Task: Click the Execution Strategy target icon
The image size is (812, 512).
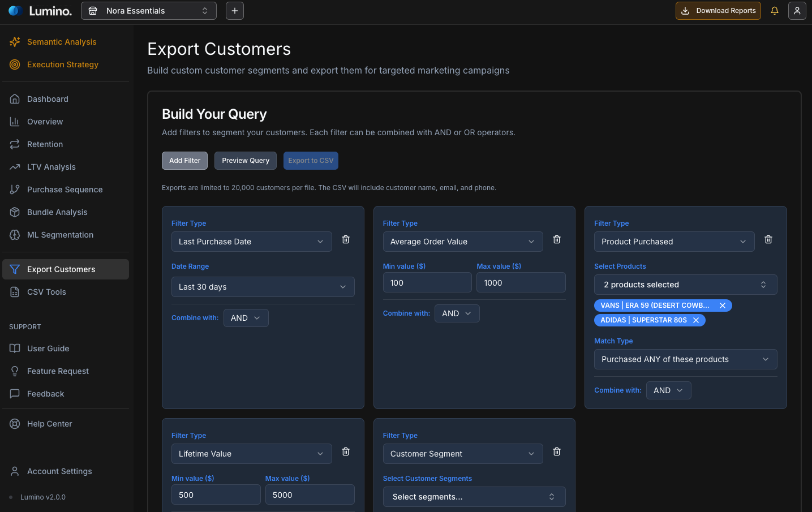Action: click(x=15, y=64)
